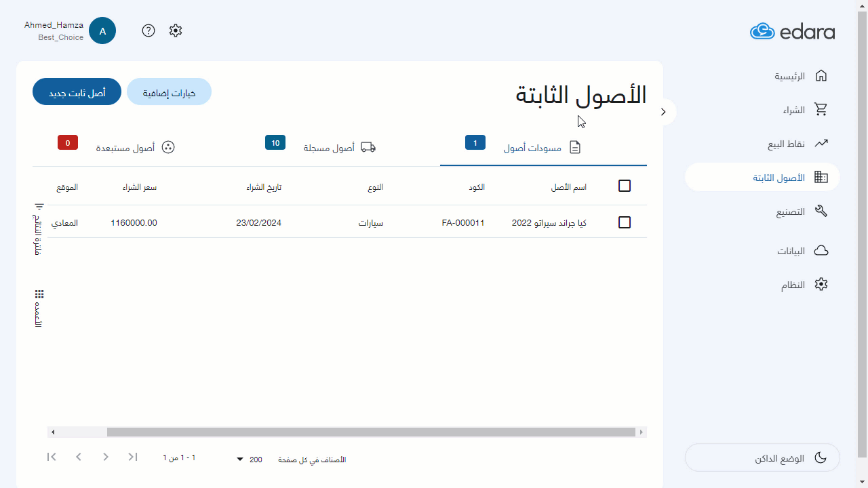Switch to the مسودات أصول tab
This screenshot has height=488, width=868.
pyautogui.click(x=543, y=147)
